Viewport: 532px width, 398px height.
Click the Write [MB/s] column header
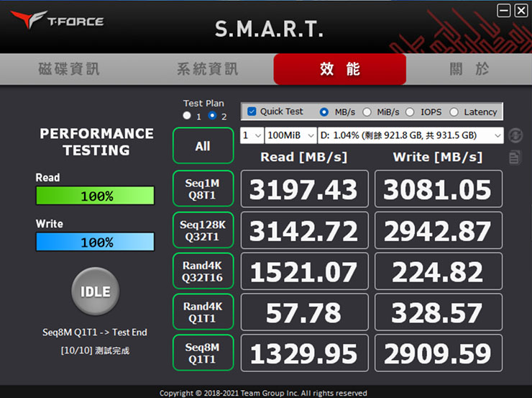(x=438, y=157)
